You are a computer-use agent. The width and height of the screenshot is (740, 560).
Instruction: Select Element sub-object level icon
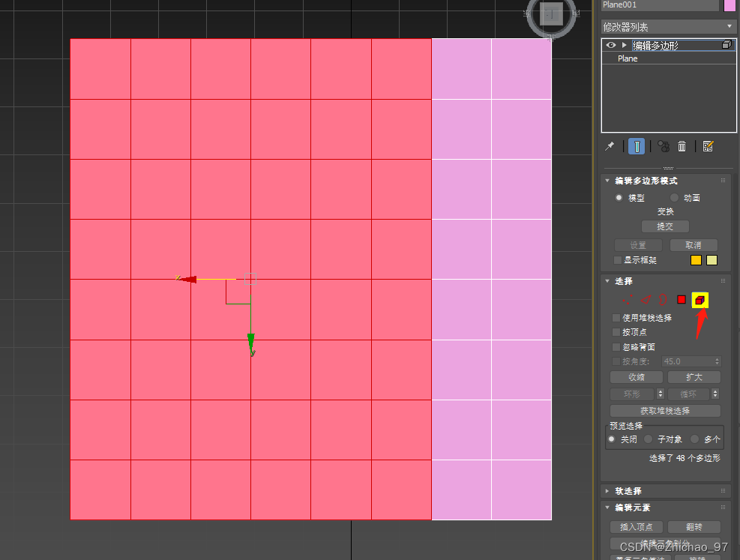[700, 300]
